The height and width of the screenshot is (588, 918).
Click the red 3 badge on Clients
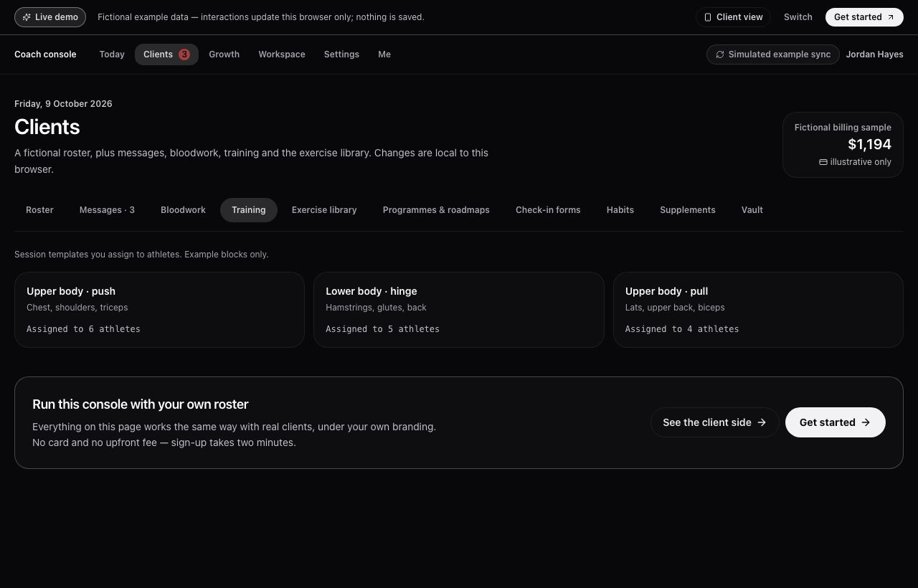tap(184, 54)
